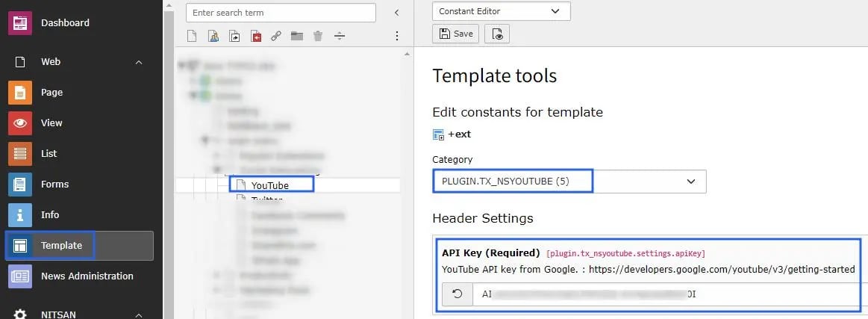The image size is (868, 319).
Task: Reset the API Key to default
Action: pyautogui.click(x=458, y=294)
